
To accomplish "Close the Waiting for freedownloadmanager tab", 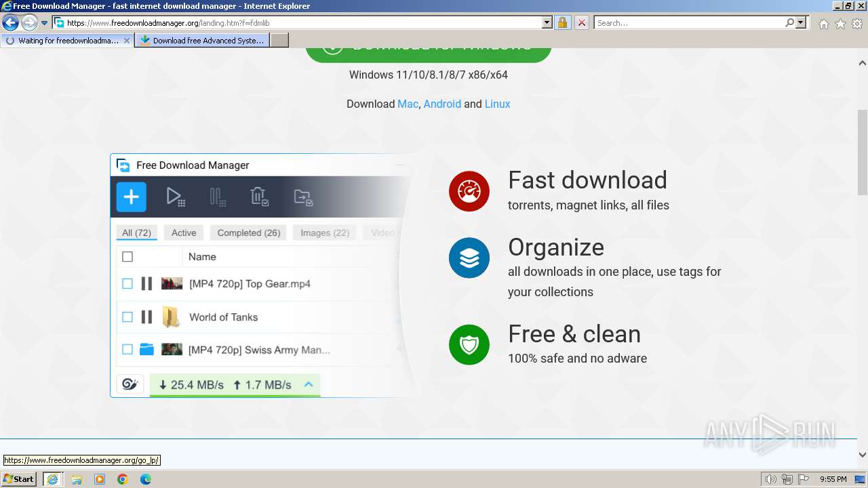I will pos(126,41).
